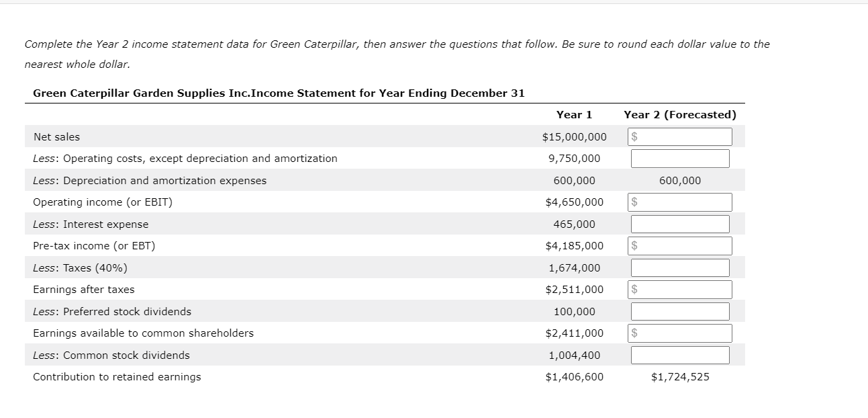Image resolution: width=868 pixels, height=418 pixels.
Task: Select the Year 1 column header
Action: coord(573,114)
